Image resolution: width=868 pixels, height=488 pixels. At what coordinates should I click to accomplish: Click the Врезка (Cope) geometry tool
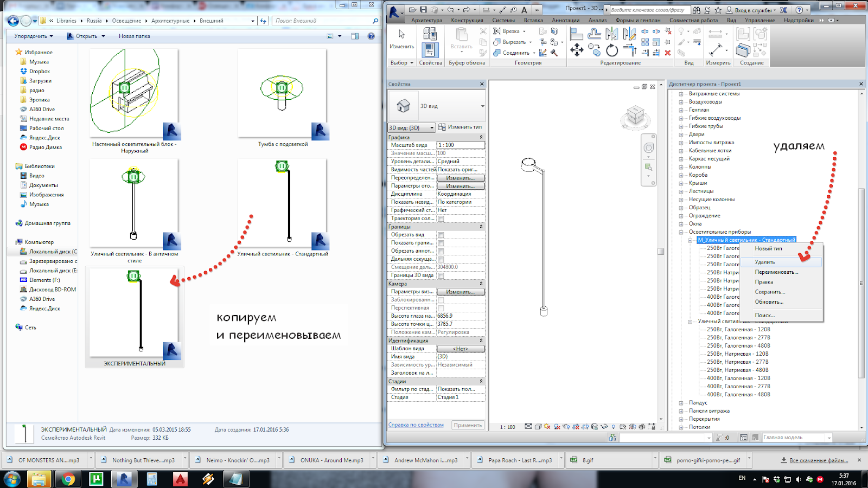(509, 31)
